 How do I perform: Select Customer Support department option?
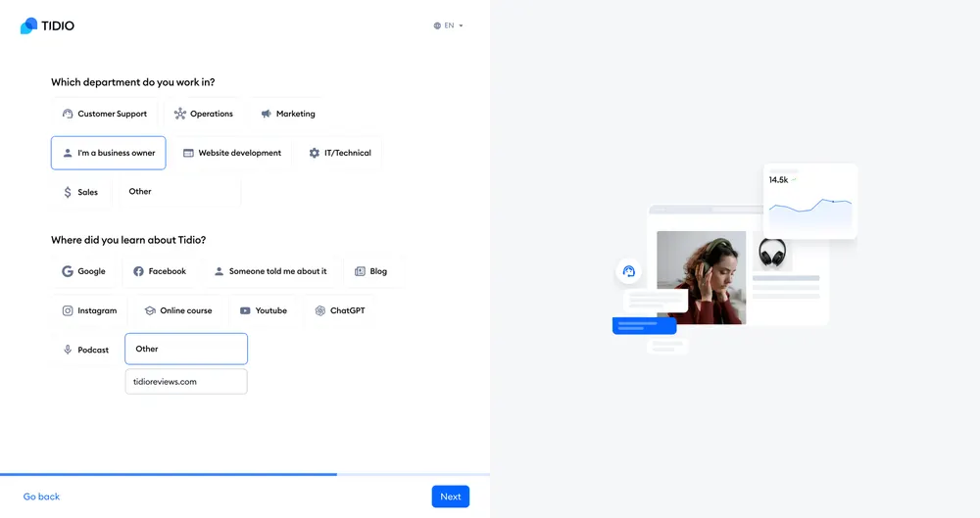point(105,114)
